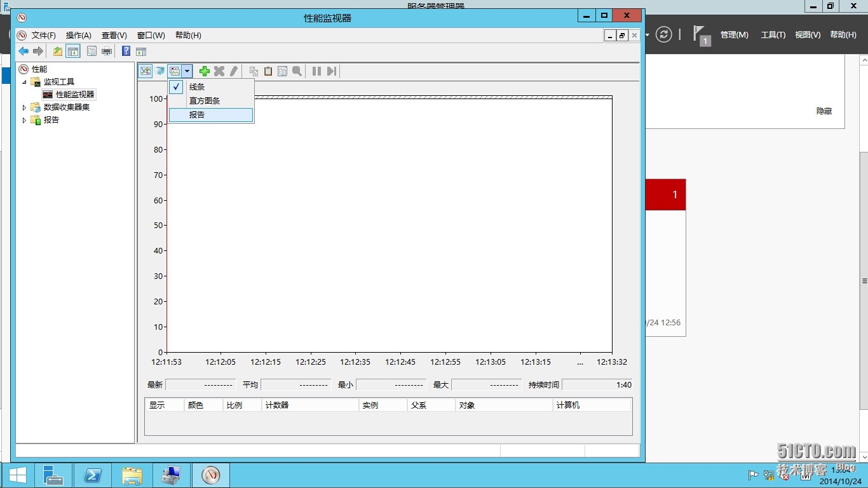Click the 平均 value field
Image resolution: width=868 pixels, height=488 pixels.
(295, 384)
